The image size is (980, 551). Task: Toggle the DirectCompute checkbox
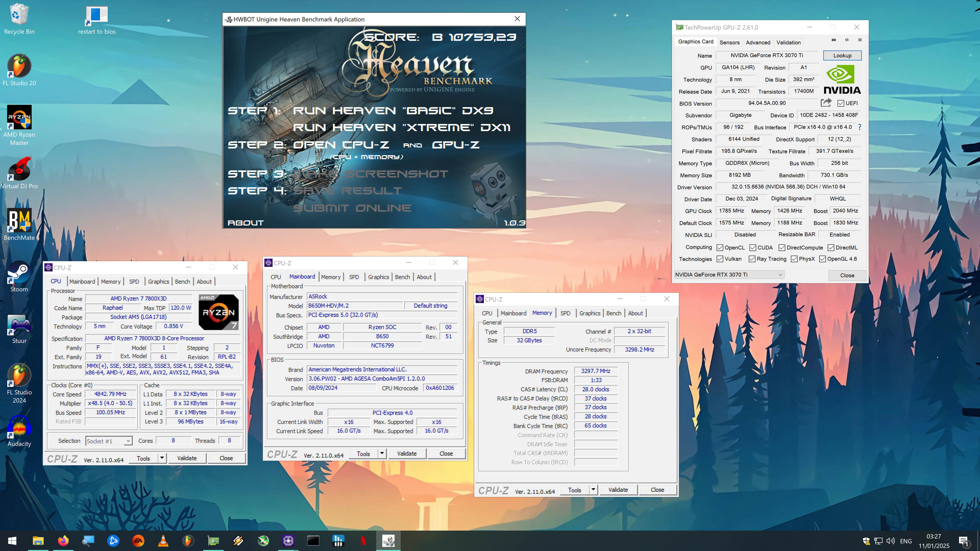pyautogui.click(x=782, y=247)
